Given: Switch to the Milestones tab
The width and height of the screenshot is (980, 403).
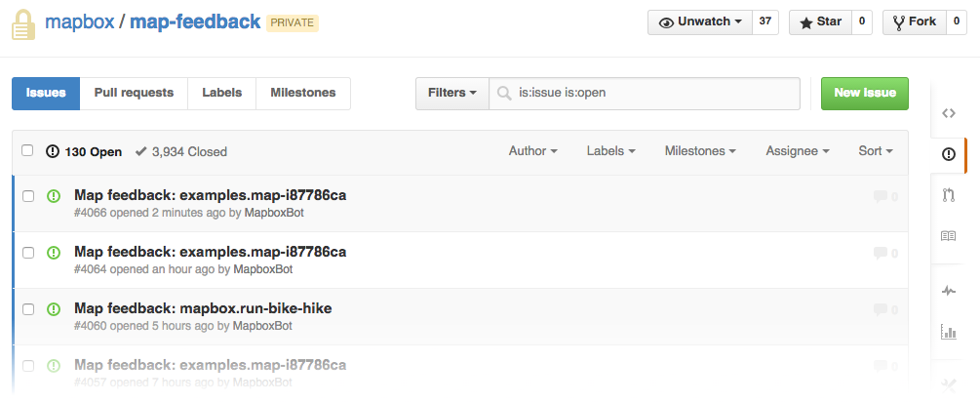Looking at the screenshot, I should pos(303,94).
